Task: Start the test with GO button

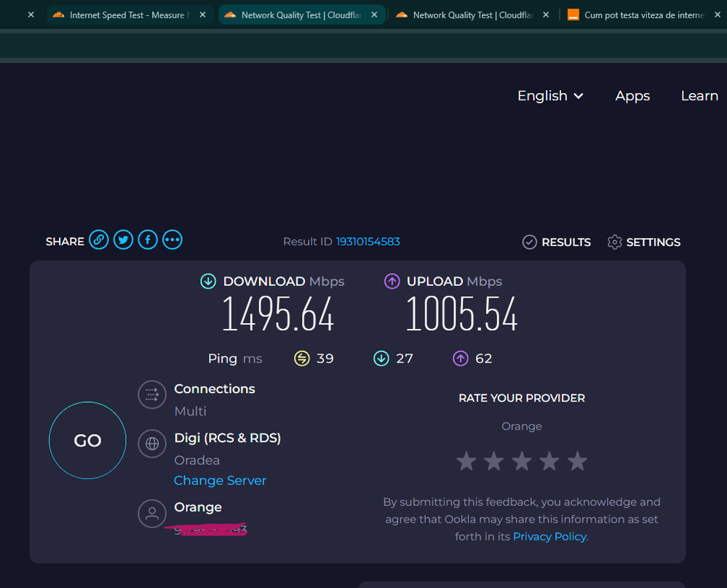Action: [87, 440]
